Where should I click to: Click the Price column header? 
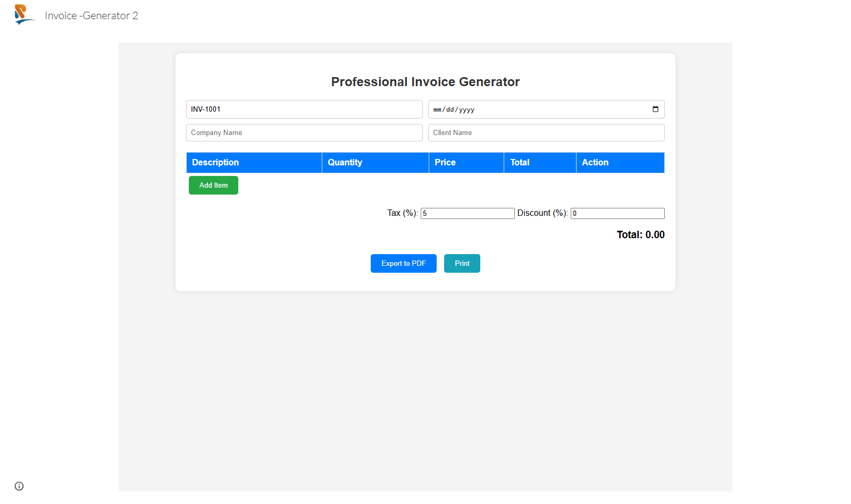click(466, 163)
